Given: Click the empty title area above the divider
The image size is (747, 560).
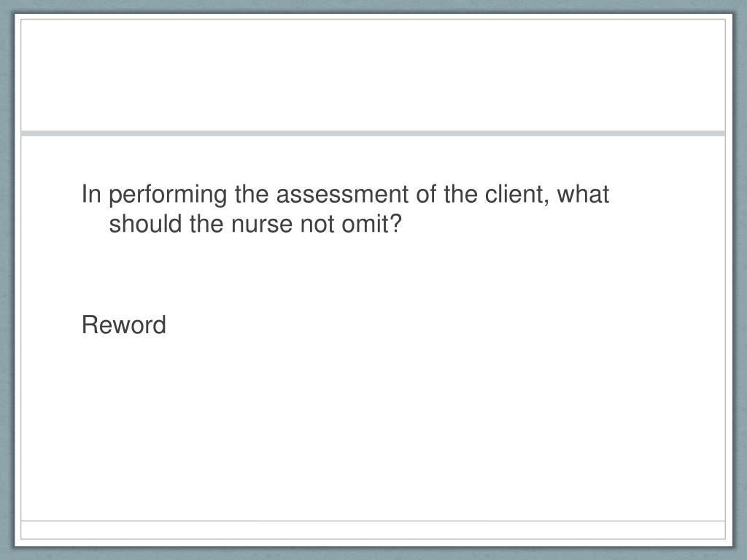Looking at the screenshot, I should click(373, 75).
